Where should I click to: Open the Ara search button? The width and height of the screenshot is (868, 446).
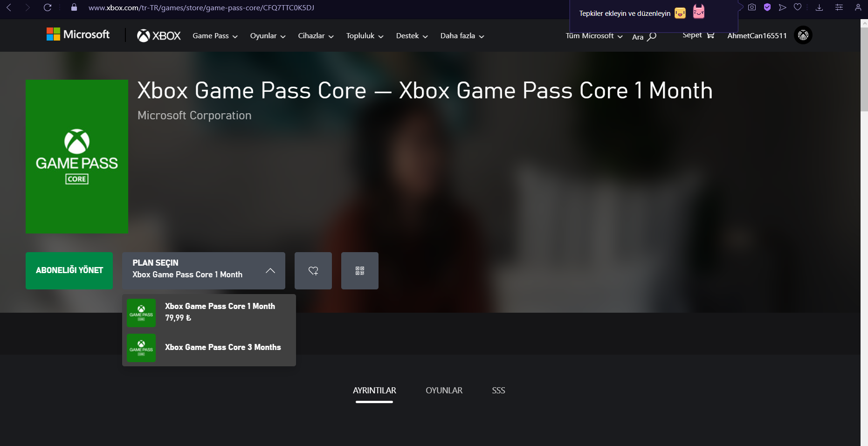[644, 37]
